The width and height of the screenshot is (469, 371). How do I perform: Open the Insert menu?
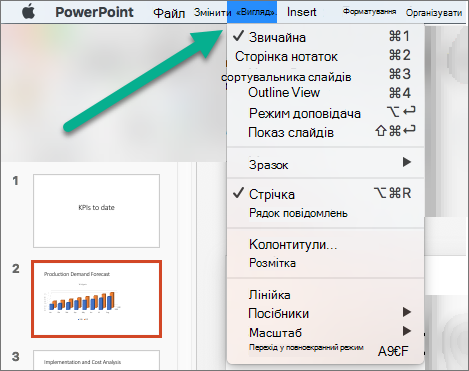point(302,12)
